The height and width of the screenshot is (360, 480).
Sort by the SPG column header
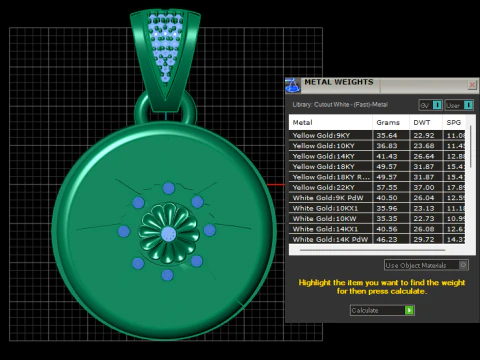[x=454, y=122]
